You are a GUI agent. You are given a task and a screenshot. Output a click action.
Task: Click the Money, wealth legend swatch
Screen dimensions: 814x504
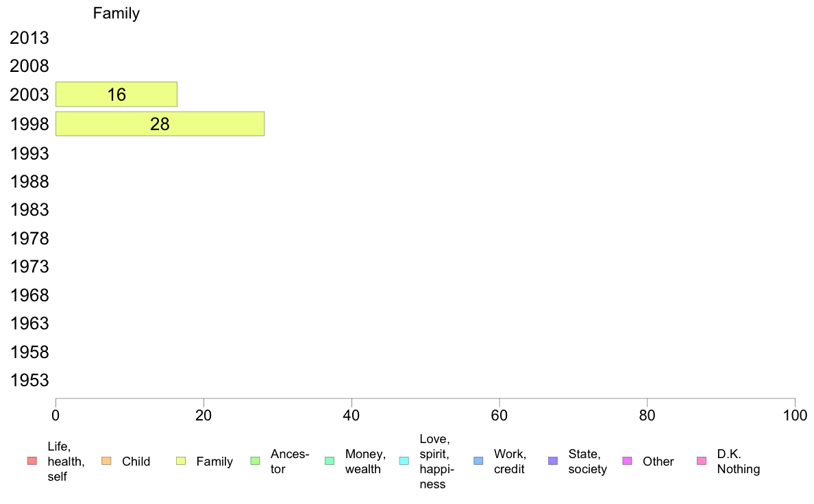click(x=330, y=461)
